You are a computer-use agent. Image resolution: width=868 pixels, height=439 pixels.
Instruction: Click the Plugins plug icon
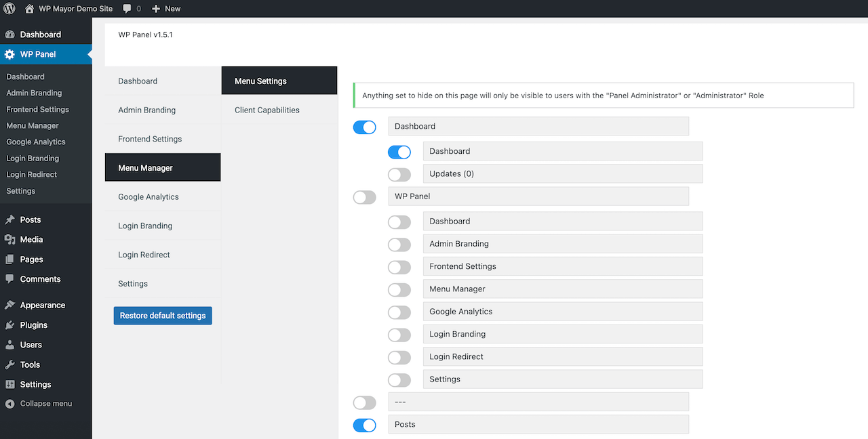pos(9,325)
